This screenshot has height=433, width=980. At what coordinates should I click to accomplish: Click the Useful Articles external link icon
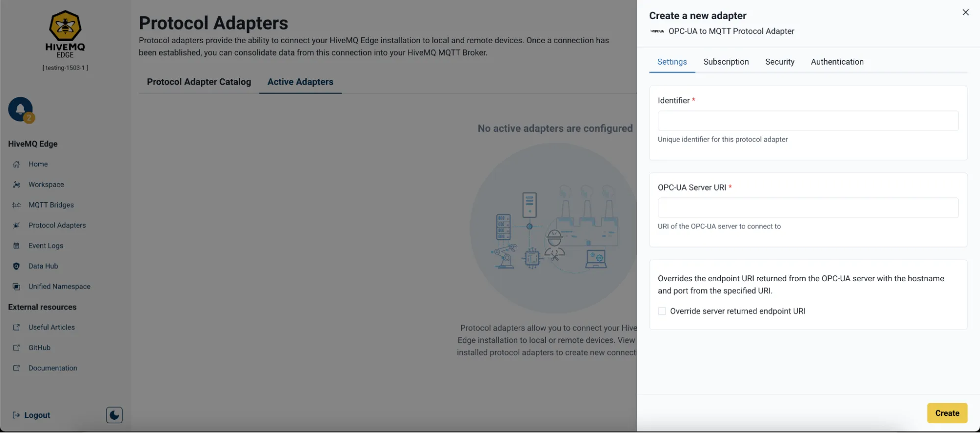point(16,327)
